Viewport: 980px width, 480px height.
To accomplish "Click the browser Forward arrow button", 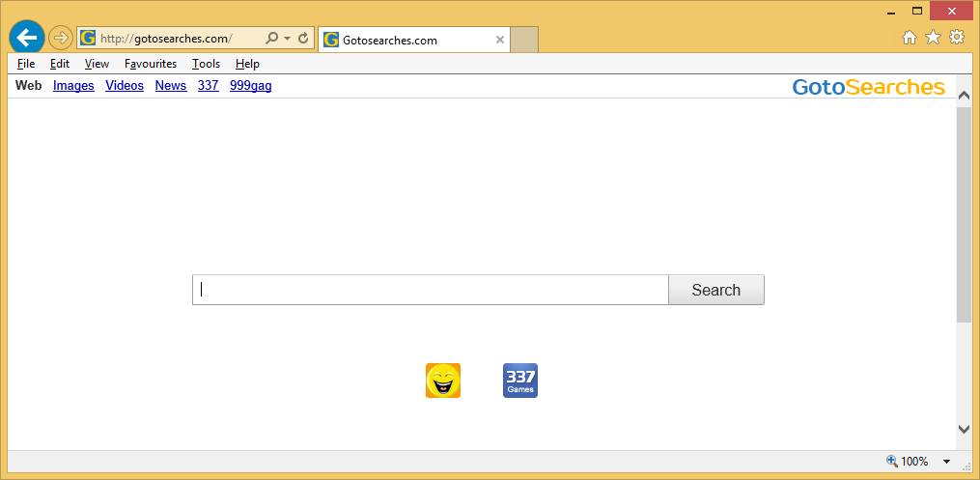I will point(61,38).
